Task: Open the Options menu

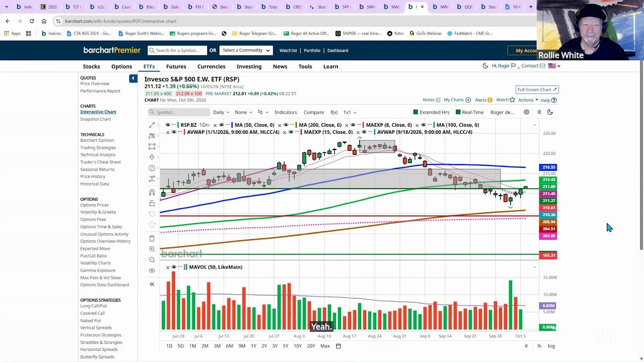Action: pos(122,66)
